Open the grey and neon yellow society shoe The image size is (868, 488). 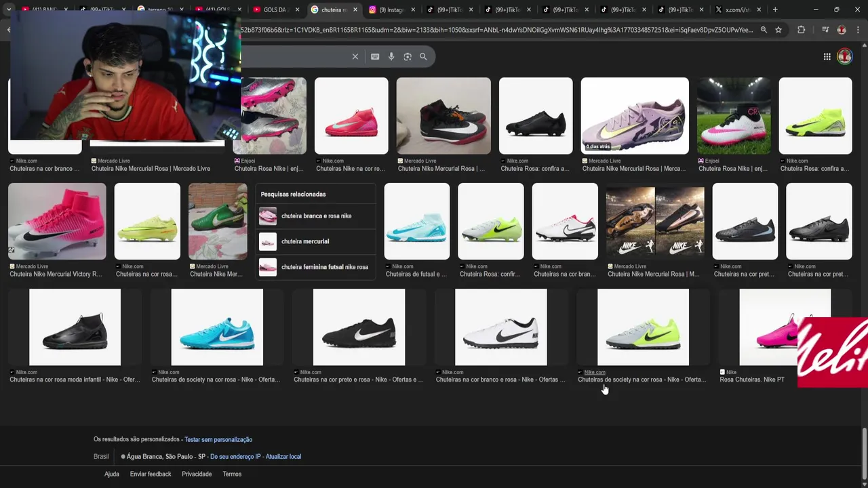pos(643,327)
